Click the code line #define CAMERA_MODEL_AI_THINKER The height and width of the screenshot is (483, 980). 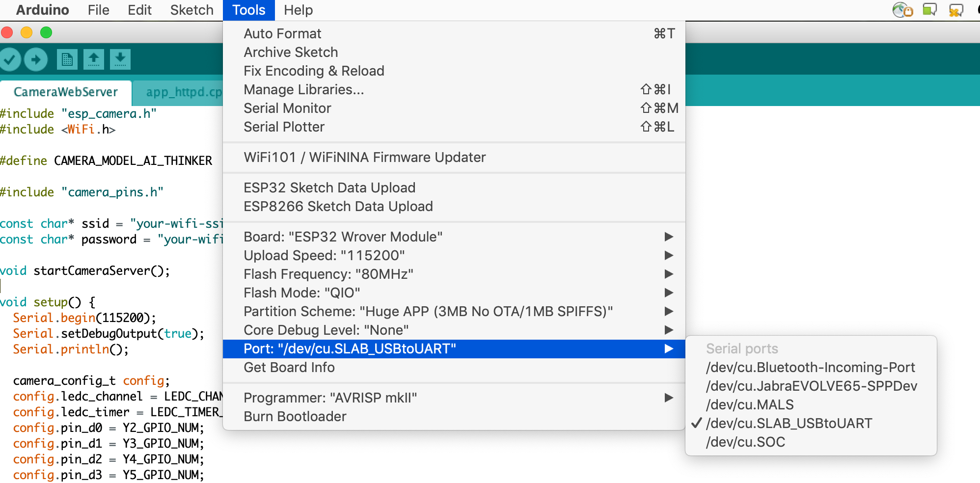(106, 161)
